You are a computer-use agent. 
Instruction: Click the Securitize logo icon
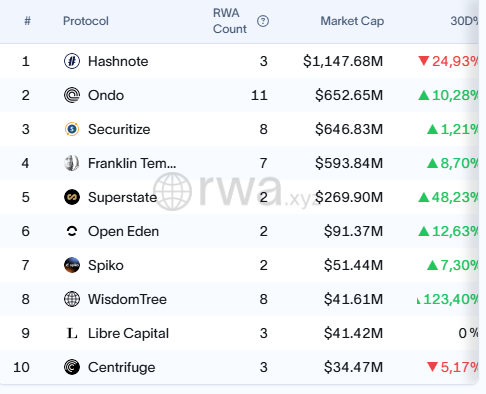pyautogui.click(x=72, y=129)
